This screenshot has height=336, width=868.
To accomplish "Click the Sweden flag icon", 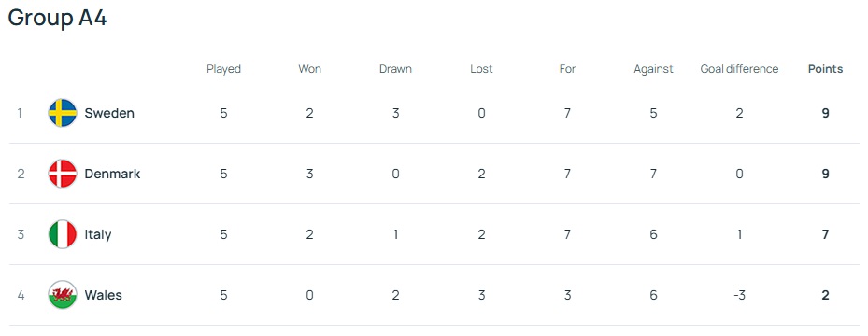I will (x=63, y=113).
